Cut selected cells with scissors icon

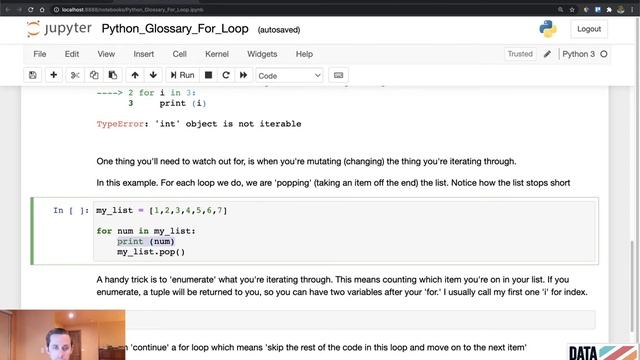(75, 75)
